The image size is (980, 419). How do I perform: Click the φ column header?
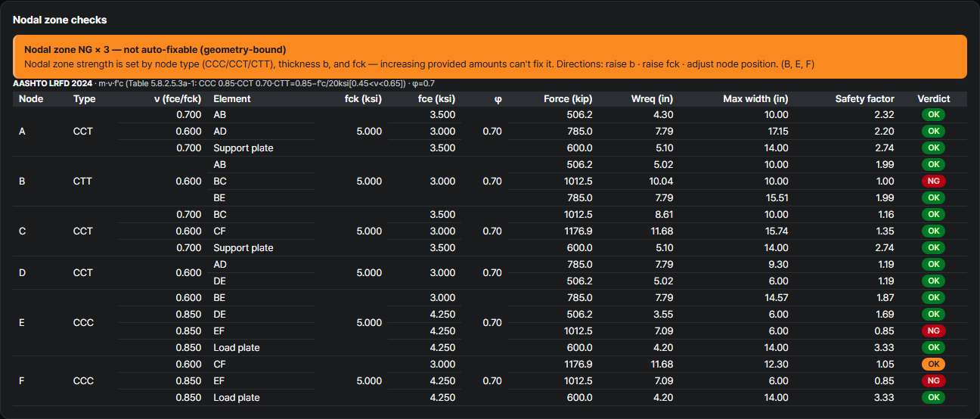tap(498, 99)
